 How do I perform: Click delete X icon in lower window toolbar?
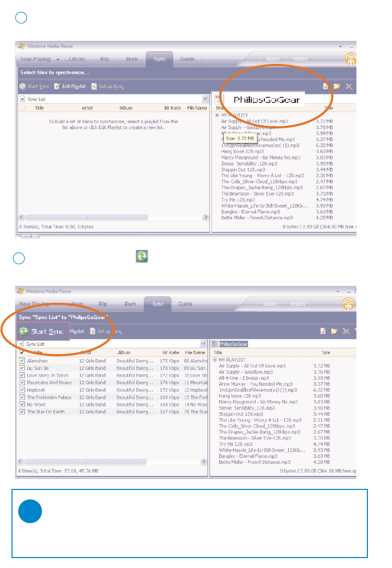pos(346,331)
